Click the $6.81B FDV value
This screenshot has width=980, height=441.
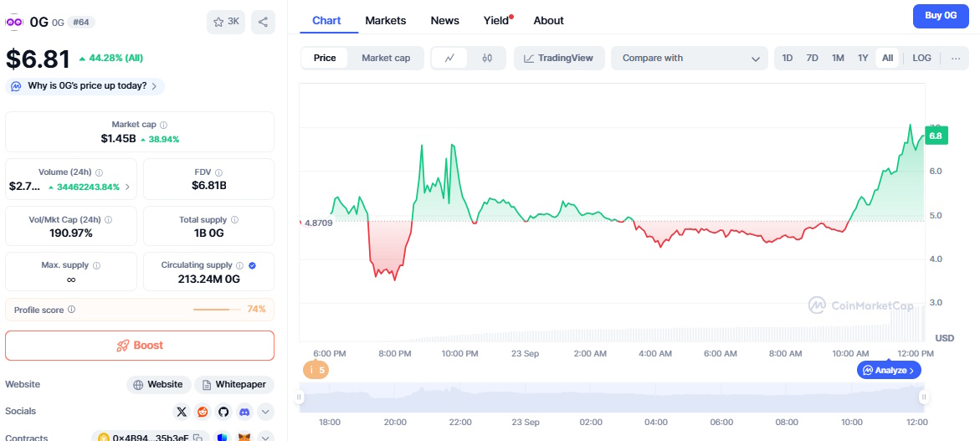pyautogui.click(x=208, y=186)
